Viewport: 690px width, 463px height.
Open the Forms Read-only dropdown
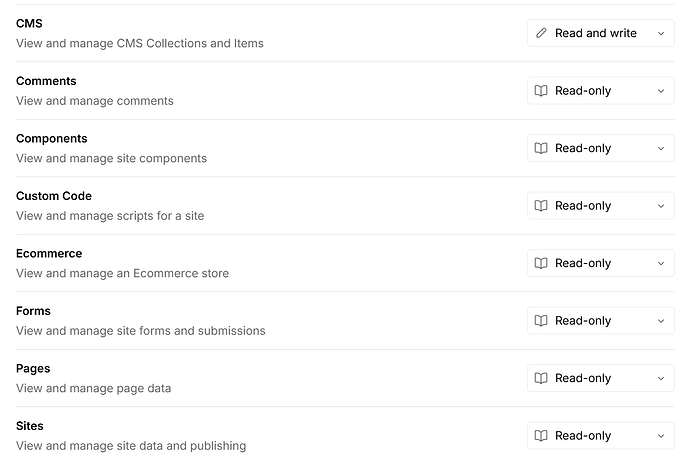point(601,320)
